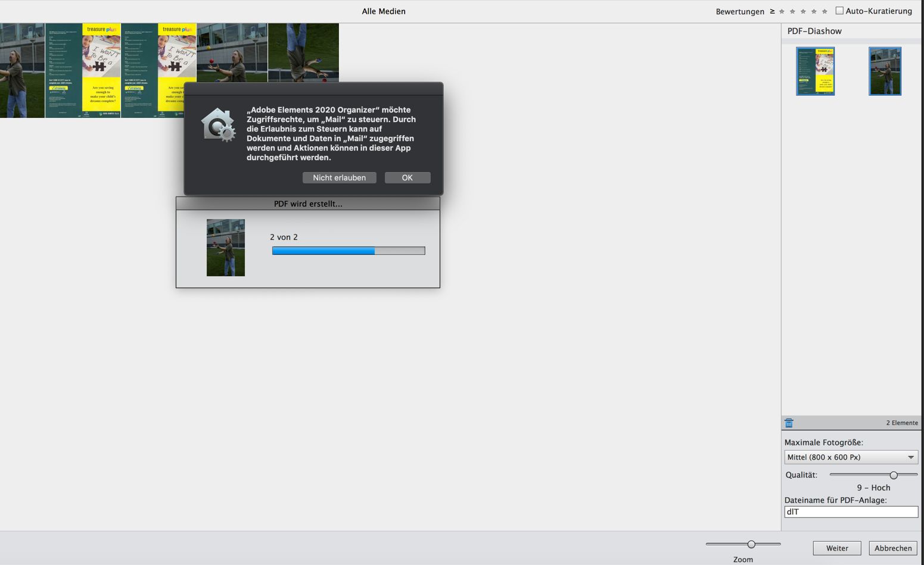This screenshot has width=924, height=565.
Task: Adjust the Qualität slider handle
Action: pyautogui.click(x=894, y=475)
